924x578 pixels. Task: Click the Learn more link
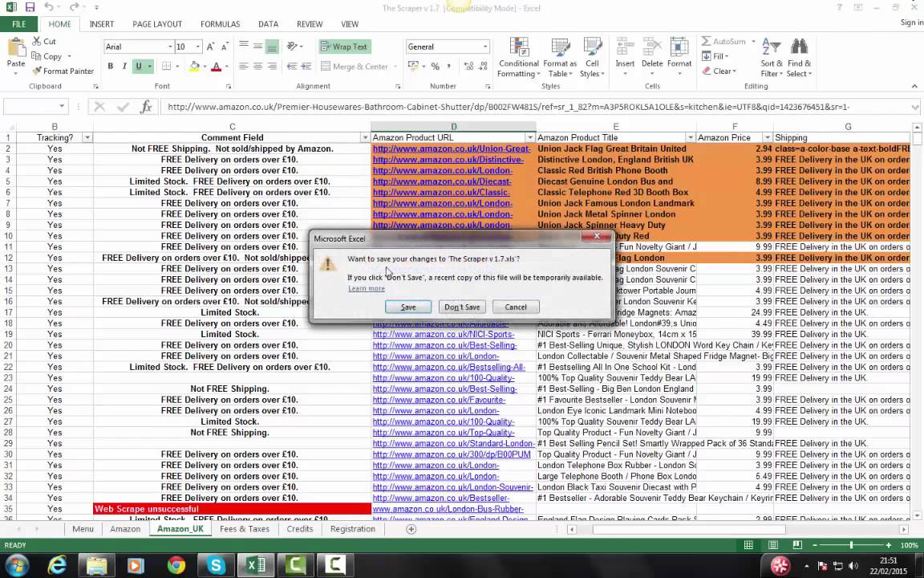coord(366,288)
